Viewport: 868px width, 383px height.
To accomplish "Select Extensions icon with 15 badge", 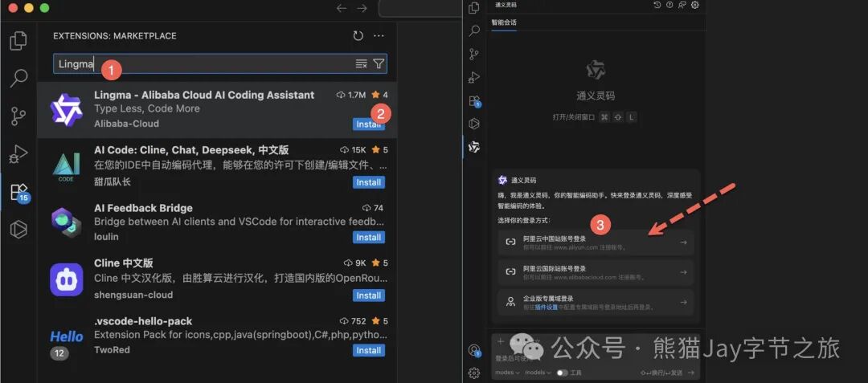I will click(19, 193).
